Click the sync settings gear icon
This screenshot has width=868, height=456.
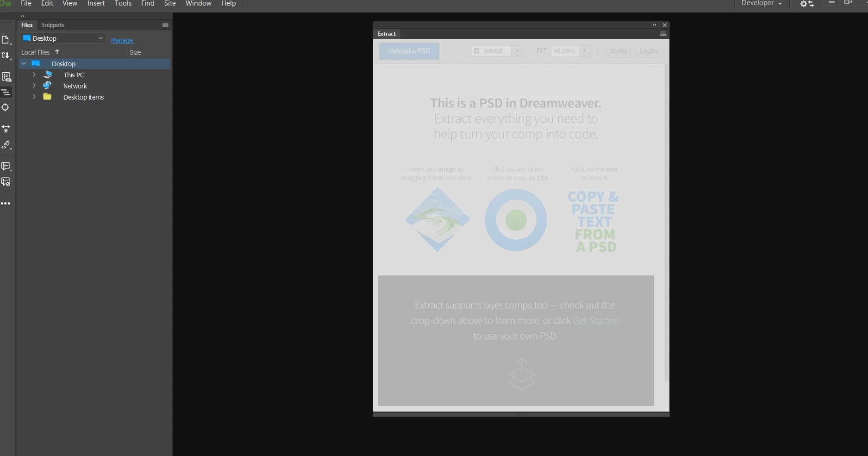pyautogui.click(x=807, y=4)
